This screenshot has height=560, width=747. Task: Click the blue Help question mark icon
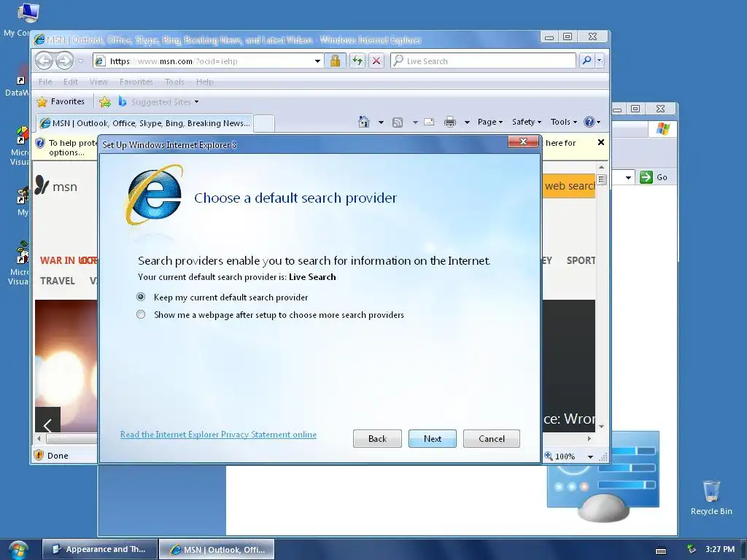tap(589, 122)
